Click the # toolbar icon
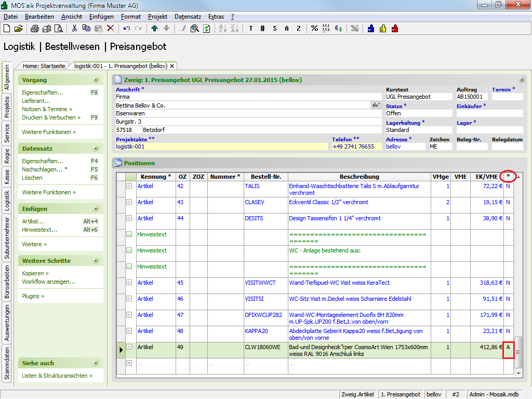Screen dimensions: 532x399 tap(262, 29)
